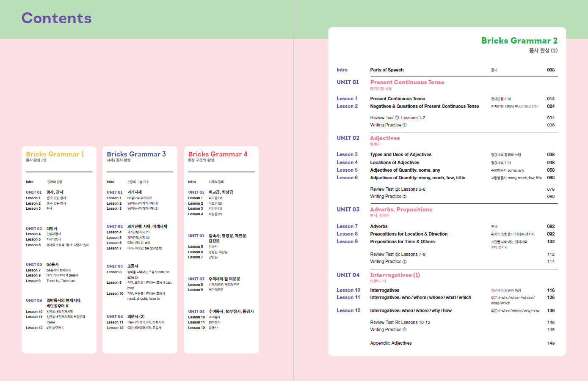Click the "UNIT 04" label beside Interrogatives (1)

tap(348, 275)
